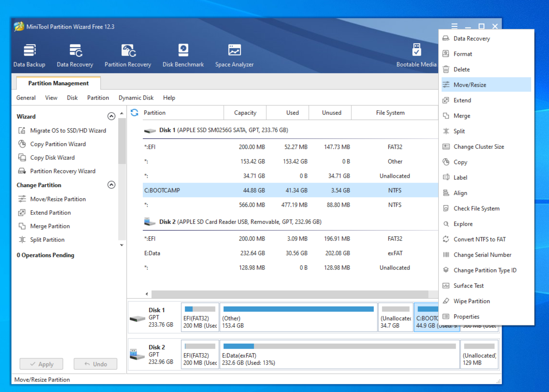Click the Undo button

95,364
